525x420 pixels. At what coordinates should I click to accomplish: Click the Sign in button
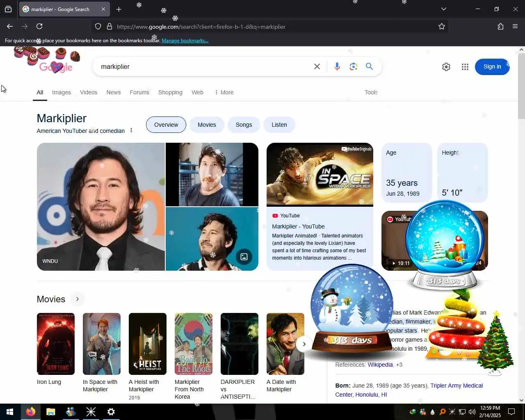492,67
